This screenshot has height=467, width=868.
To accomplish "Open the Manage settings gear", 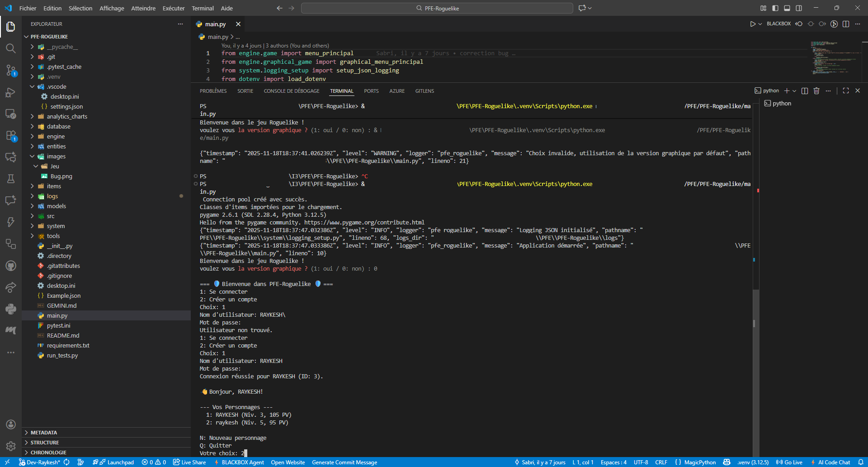I will (x=11, y=446).
